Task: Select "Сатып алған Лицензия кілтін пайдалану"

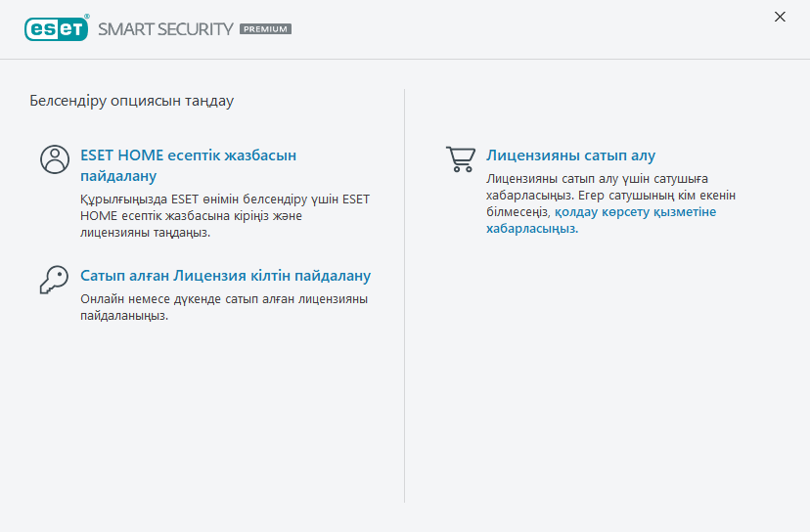Action: click(x=225, y=276)
